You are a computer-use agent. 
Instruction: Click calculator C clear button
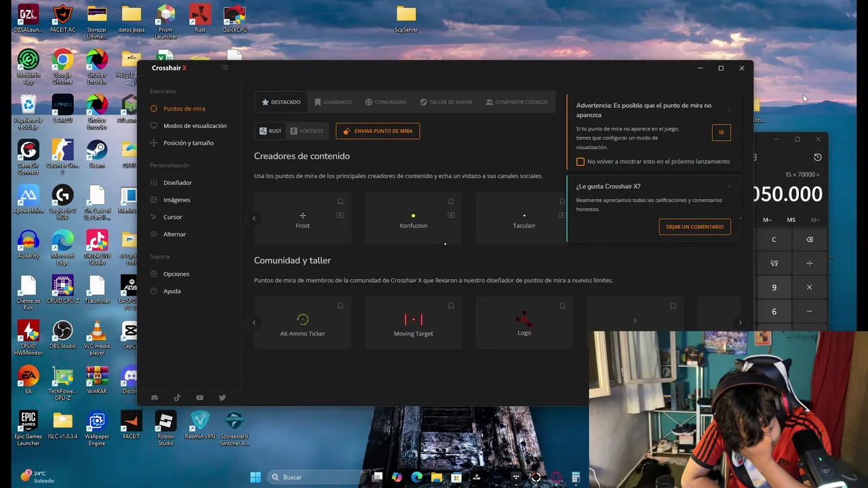click(774, 239)
